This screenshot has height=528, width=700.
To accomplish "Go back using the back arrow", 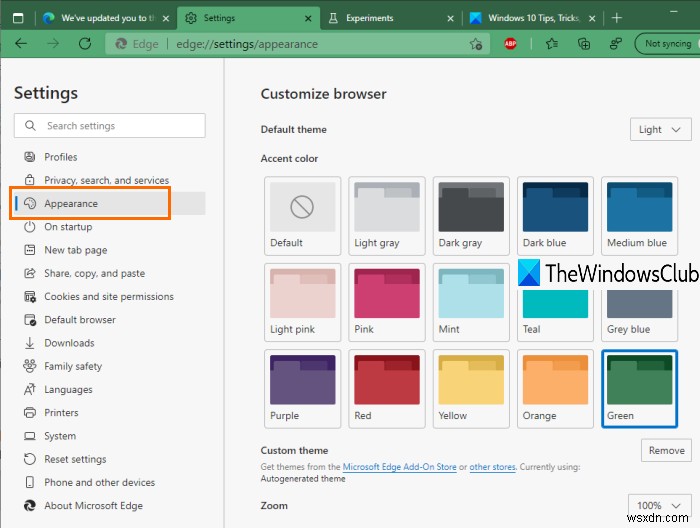I will [21, 44].
